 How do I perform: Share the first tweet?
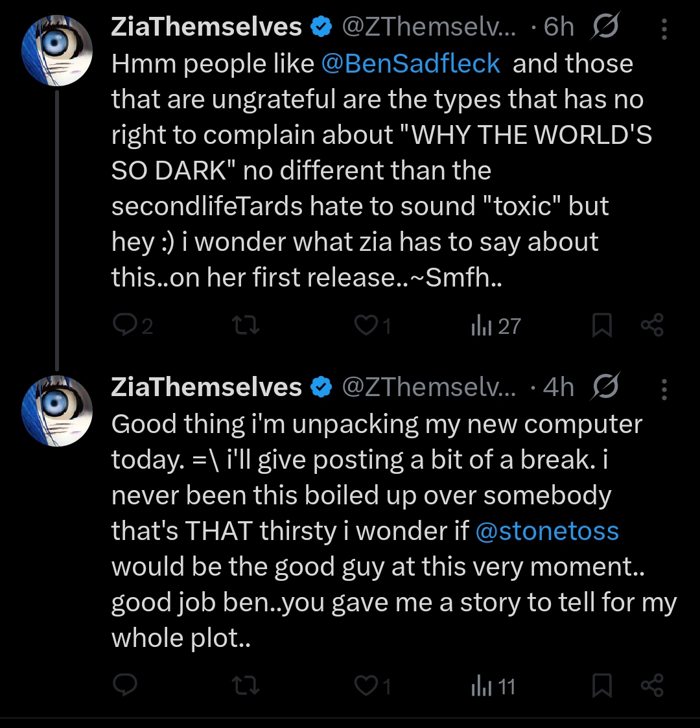click(x=652, y=325)
